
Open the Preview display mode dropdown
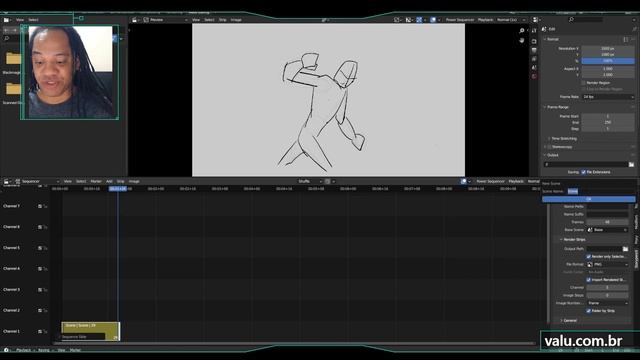coord(166,20)
